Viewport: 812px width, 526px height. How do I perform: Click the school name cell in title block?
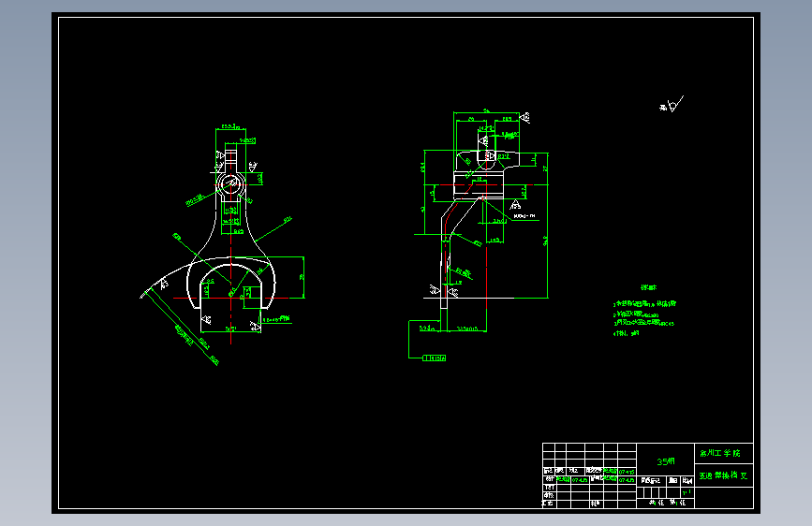(723, 454)
